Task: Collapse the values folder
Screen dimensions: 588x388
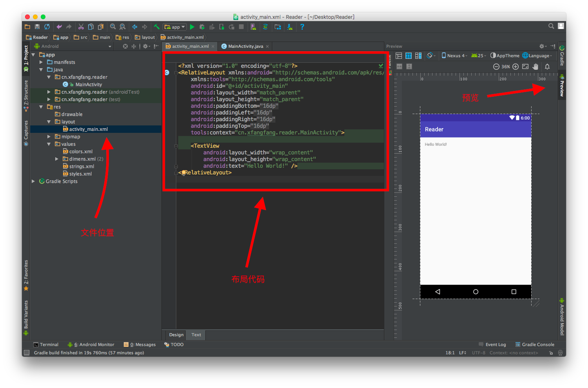Action: tap(49, 144)
